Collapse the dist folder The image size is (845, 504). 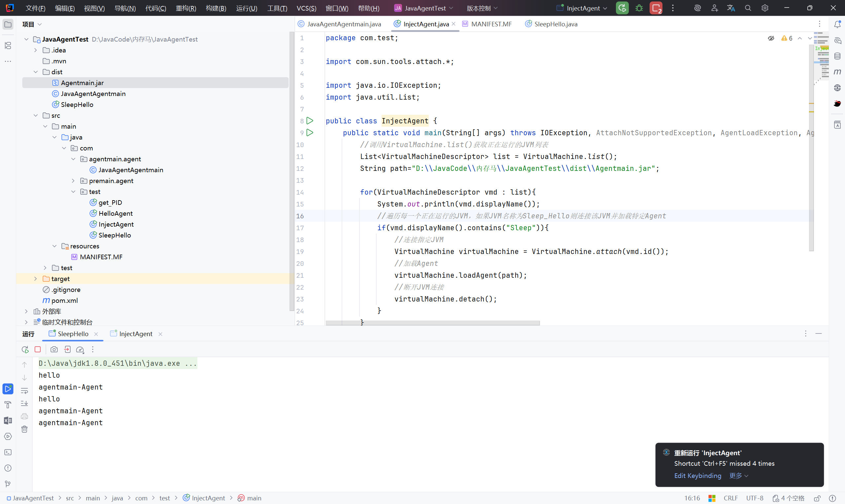[x=36, y=72]
